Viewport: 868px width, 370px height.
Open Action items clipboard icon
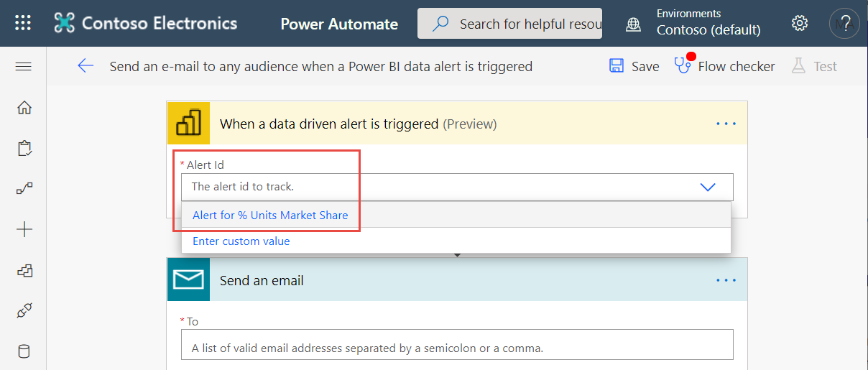(24, 149)
